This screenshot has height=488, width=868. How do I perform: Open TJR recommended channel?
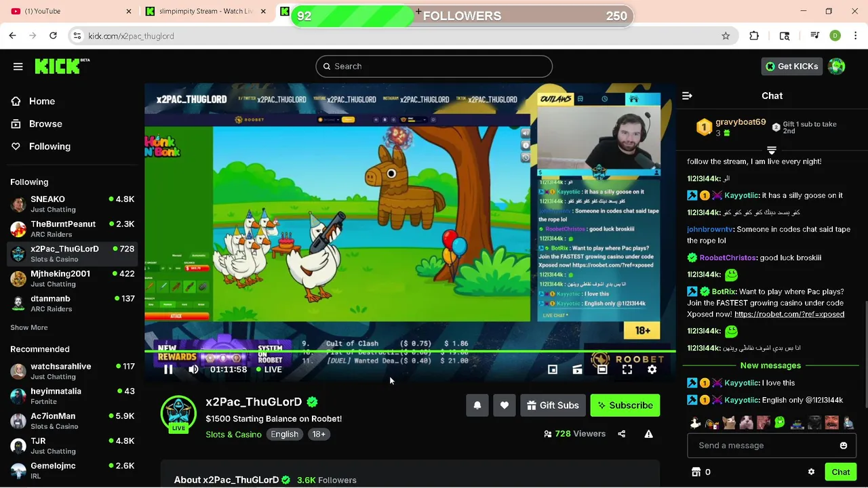[x=72, y=446]
